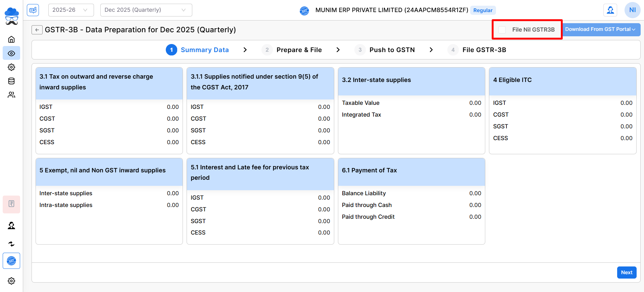Image resolution: width=644 pixels, height=292 pixels.
Task: Click the back arrow beside GSTR-3B title
Action: coord(37,30)
